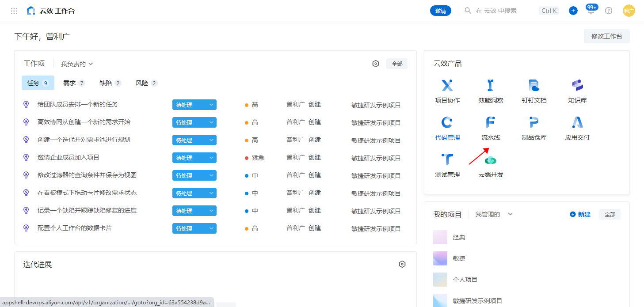Image resolution: width=644 pixels, height=307 pixels.
Task: Click 全部 button in 工作项 card
Action: (x=397, y=64)
